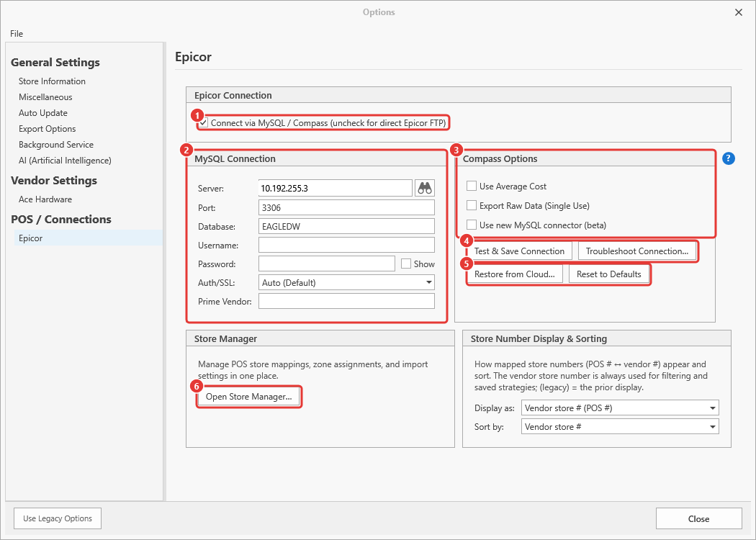
Task: Click Troubleshoot Connection... button
Action: tap(637, 251)
